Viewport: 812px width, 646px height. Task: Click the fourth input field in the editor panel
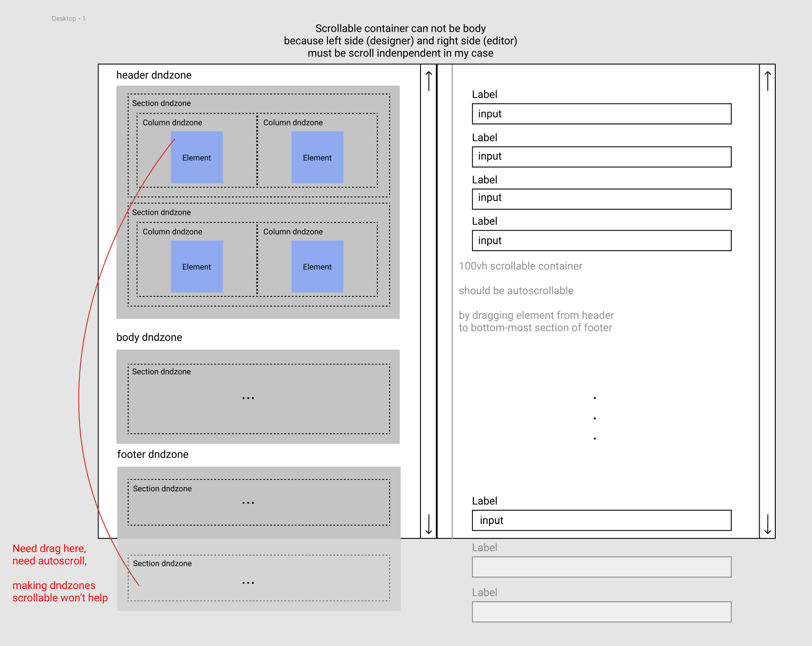601,240
